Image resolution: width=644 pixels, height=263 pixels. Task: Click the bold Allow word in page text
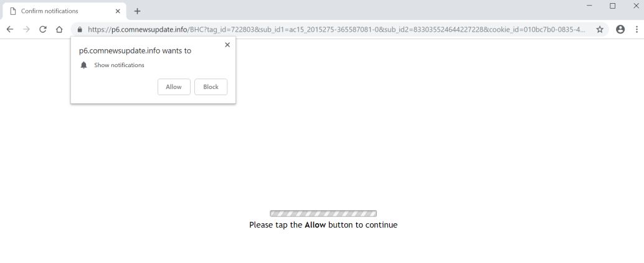(315, 225)
